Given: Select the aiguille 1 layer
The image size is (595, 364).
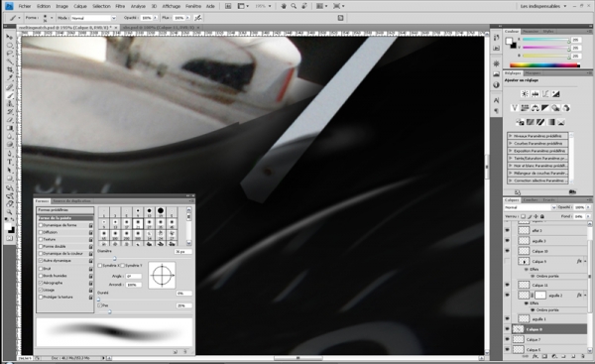Looking at the screenshot, I should (x=549, y=318).
